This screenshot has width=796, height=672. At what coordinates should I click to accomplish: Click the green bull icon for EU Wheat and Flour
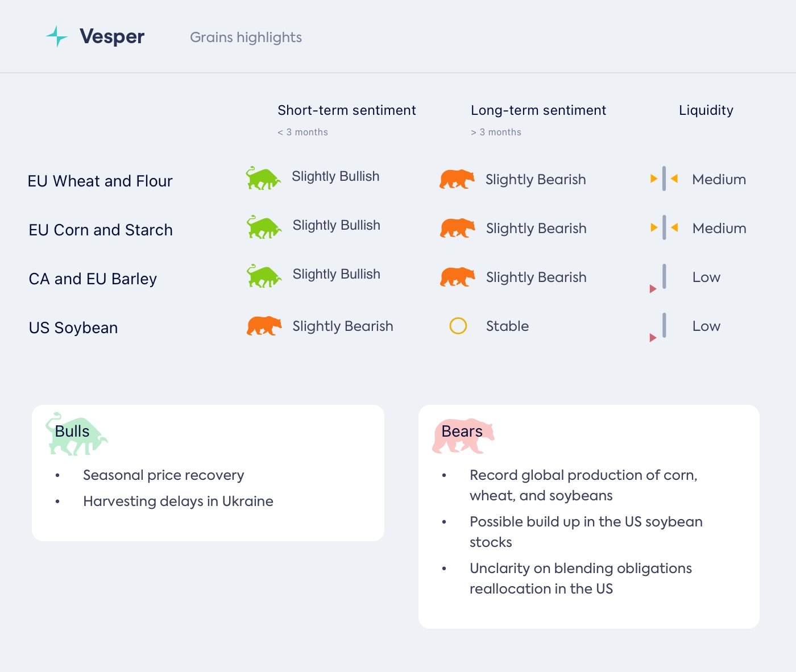coord(263,179)
